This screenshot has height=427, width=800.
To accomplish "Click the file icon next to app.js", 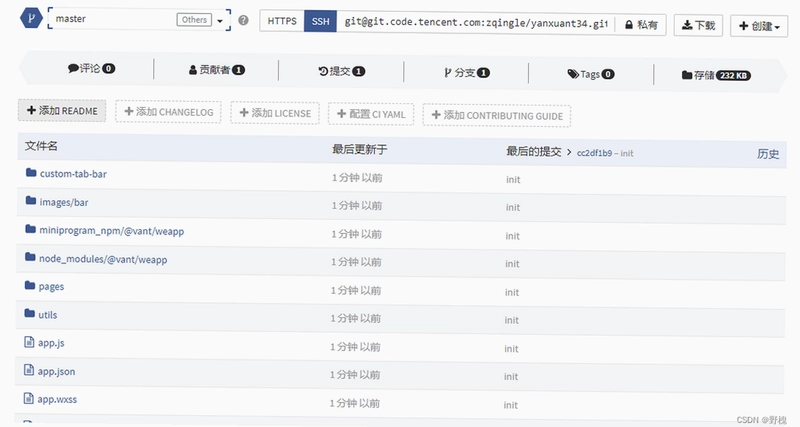I will click(x=29, y=341).
